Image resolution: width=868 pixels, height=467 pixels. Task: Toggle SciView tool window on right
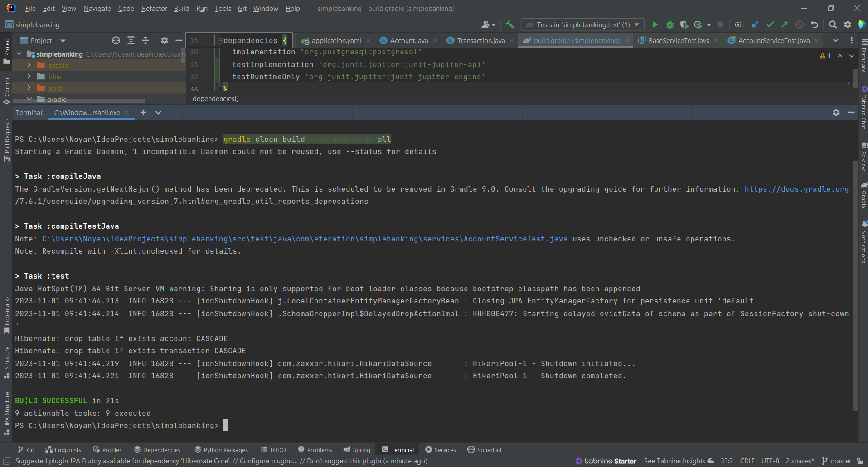(x=863, y=157)
